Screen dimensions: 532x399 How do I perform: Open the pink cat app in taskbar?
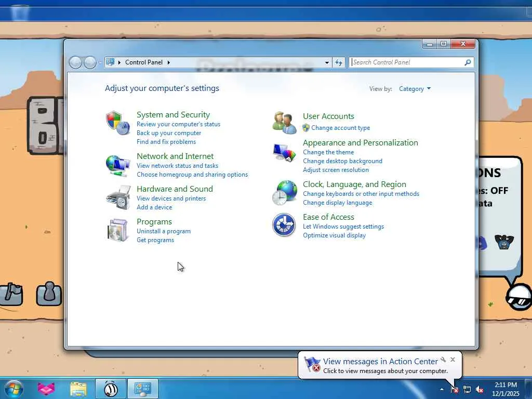tap(46, 389)
